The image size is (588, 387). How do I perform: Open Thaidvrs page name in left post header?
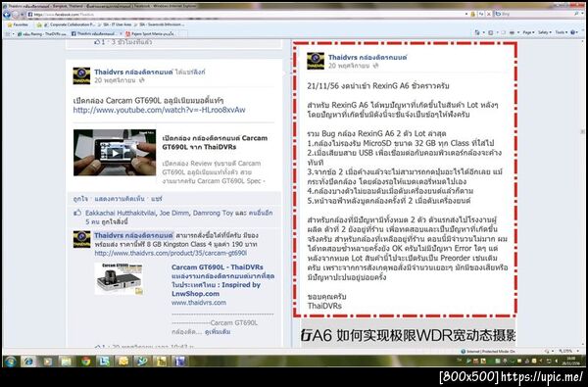pos(133,72)
